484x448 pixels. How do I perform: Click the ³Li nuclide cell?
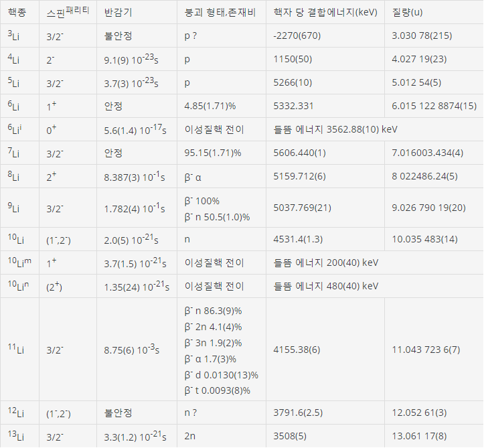(20, 35)
